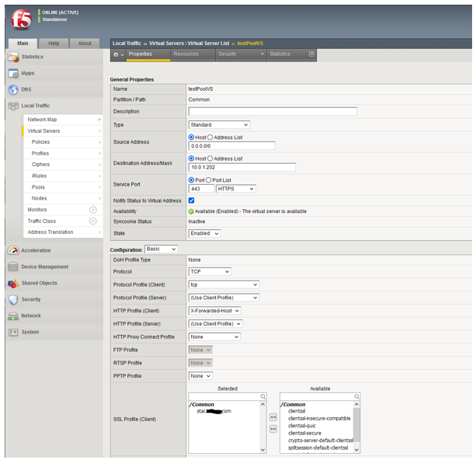Click the Destination Address 10.0.1.202 field
The height and width of the screenshot is (460, 476).
tap(242, 167)
